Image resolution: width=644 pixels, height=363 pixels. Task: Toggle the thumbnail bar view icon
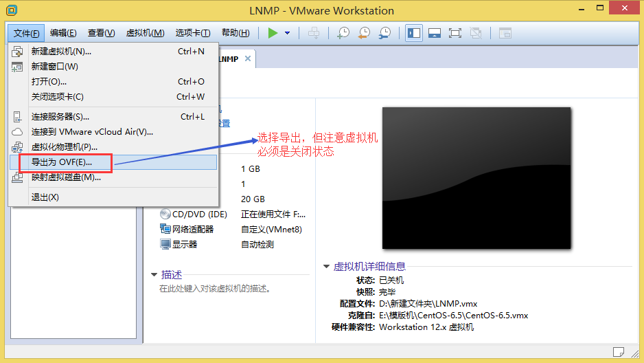tap(435, 33)
